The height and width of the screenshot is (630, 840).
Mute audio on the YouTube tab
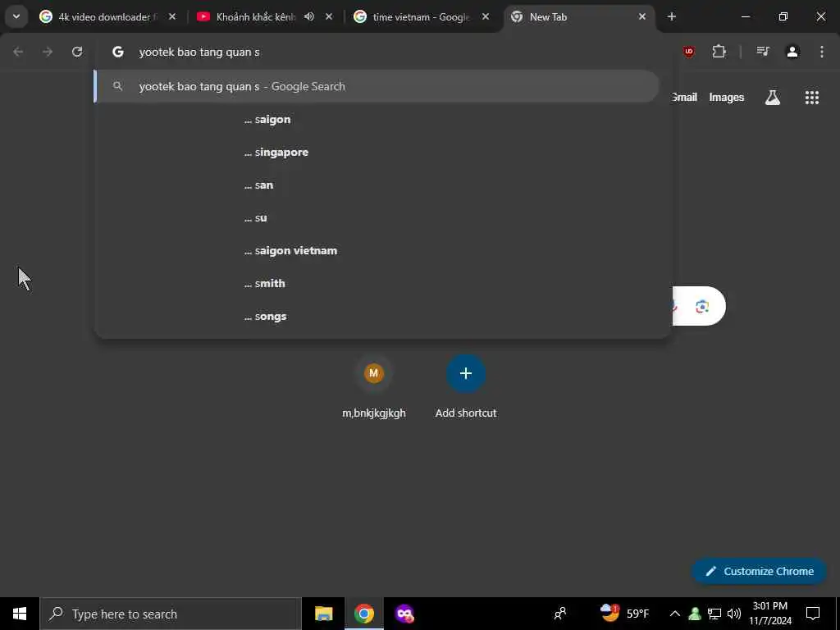pyautogui.click(x=309, y=17)
